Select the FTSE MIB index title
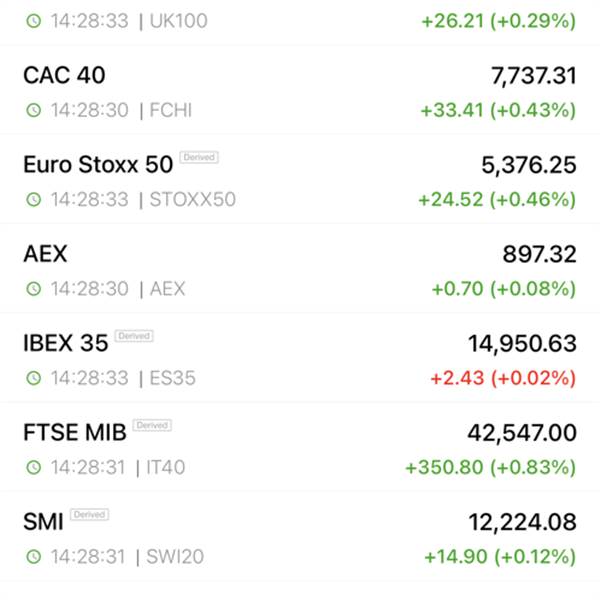 click(x=75, y=432)
